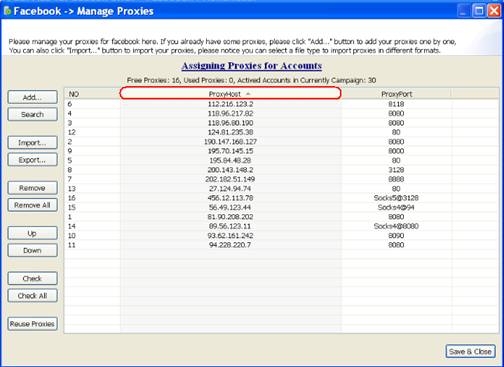This screenshot has width=504, height=367.
Task: Click the Free Proxies status line
Action: tap(251, 80)
